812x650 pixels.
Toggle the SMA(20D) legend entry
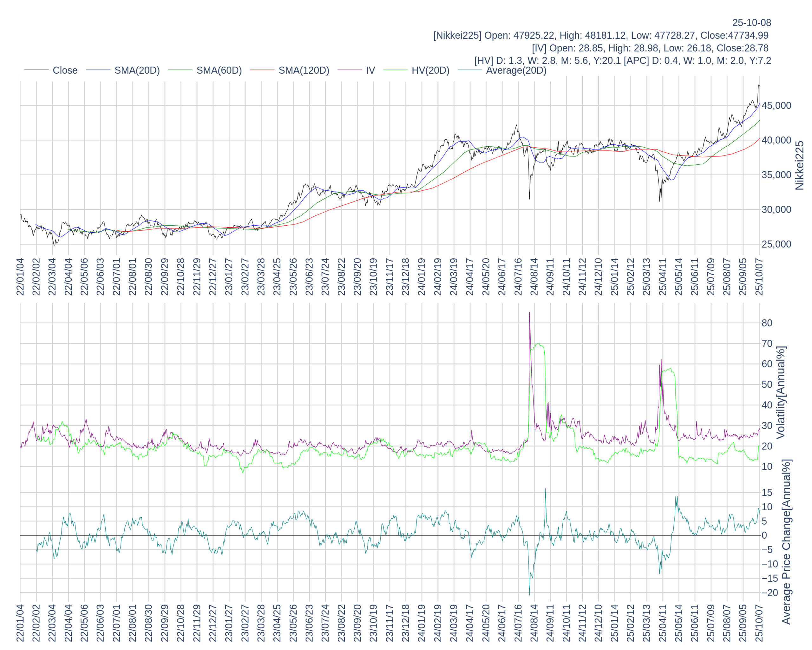click(x=137, y=70)
